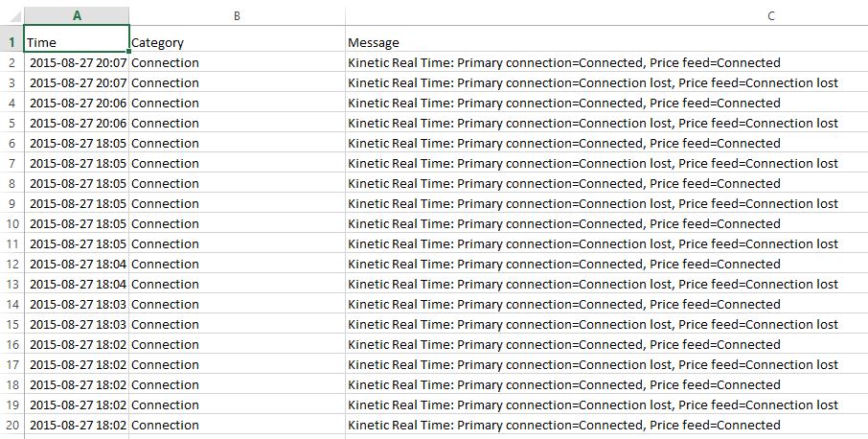Screen dimensions: 868x439
Task: Click the Connection cell in row 7
Action: (x=166, y=163)
